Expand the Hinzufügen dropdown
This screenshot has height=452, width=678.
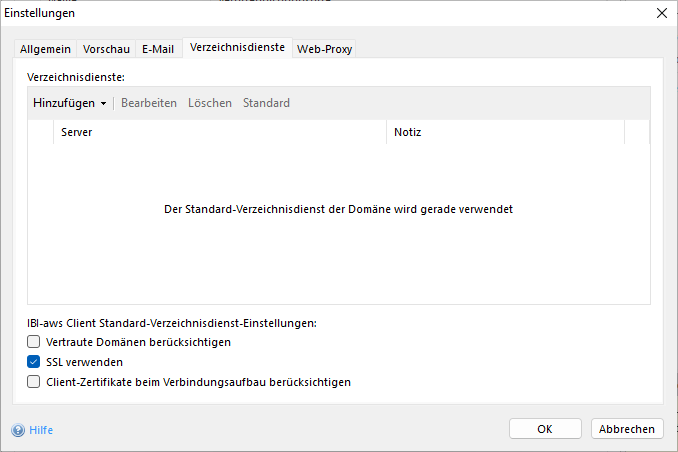click(x=69, y=103)
